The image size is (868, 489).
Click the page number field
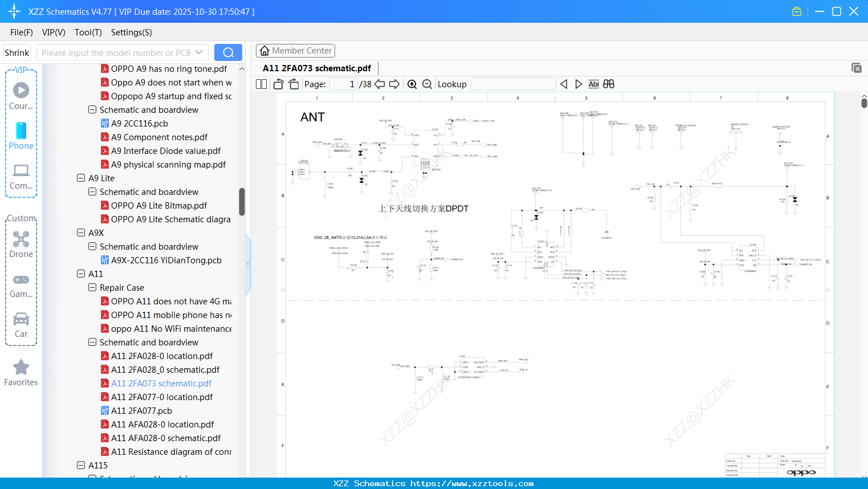[344, 84]
